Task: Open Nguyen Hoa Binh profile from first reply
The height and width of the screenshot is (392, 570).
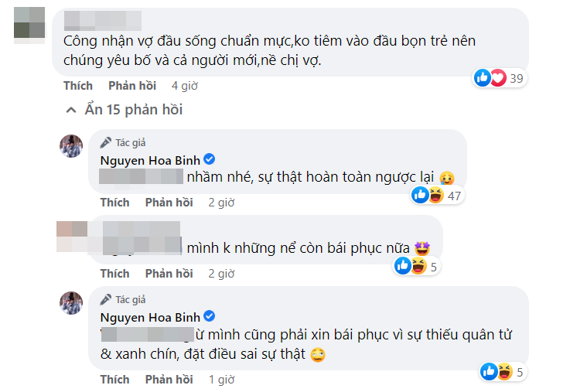Action: click(150, 160)
